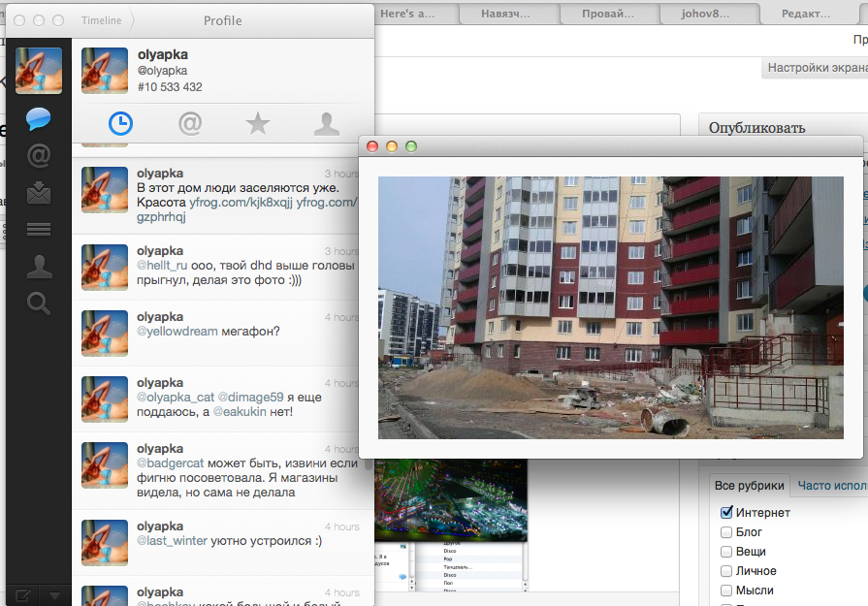Click avatar on the 'мегафон?' tweet

[105, 334]
